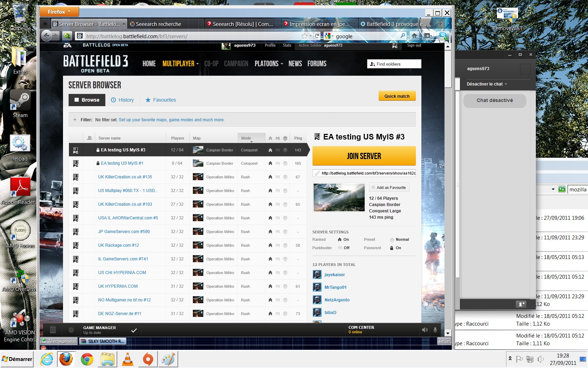Click set up favorite maps filter link
Screen dimensions: 588x368
171,120
